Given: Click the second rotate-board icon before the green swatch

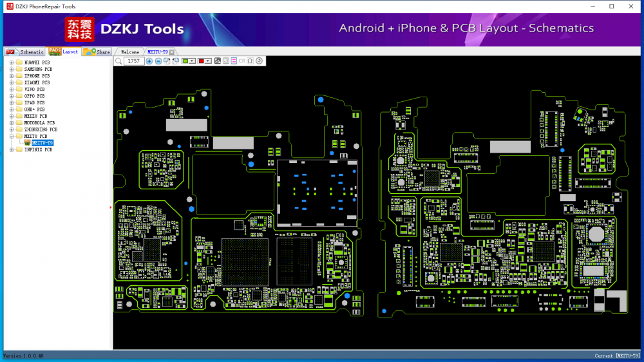Looking at the screenshot, I should [176, 61].
